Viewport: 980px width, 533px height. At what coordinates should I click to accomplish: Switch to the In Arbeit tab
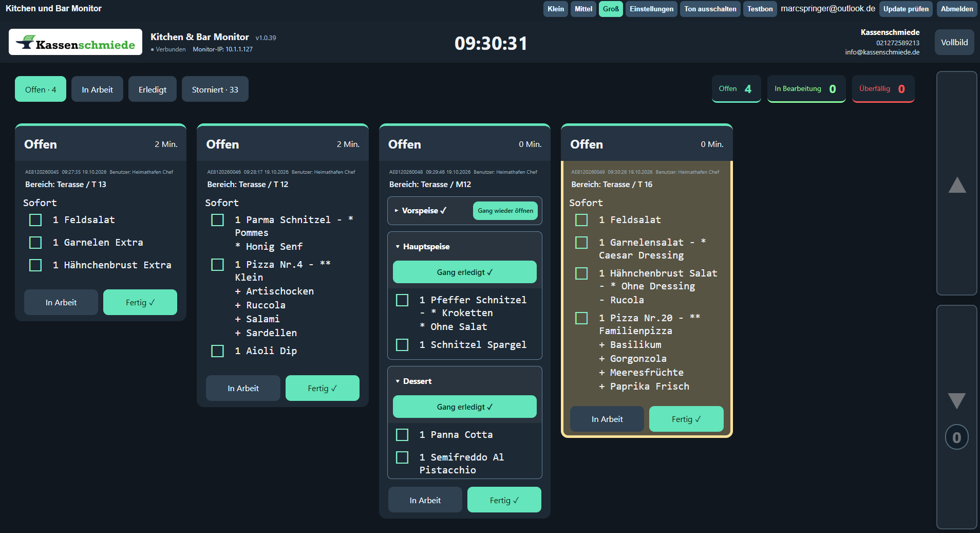[97, 89]
